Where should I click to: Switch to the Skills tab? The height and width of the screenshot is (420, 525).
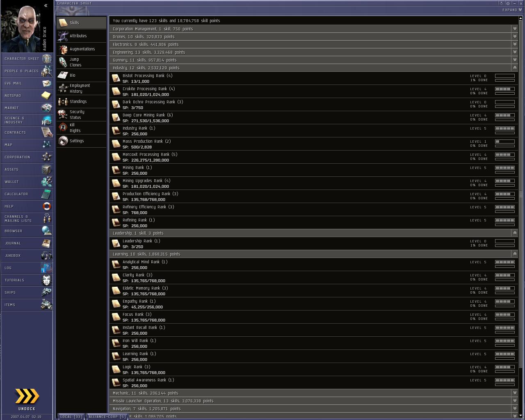pos(82,23)
